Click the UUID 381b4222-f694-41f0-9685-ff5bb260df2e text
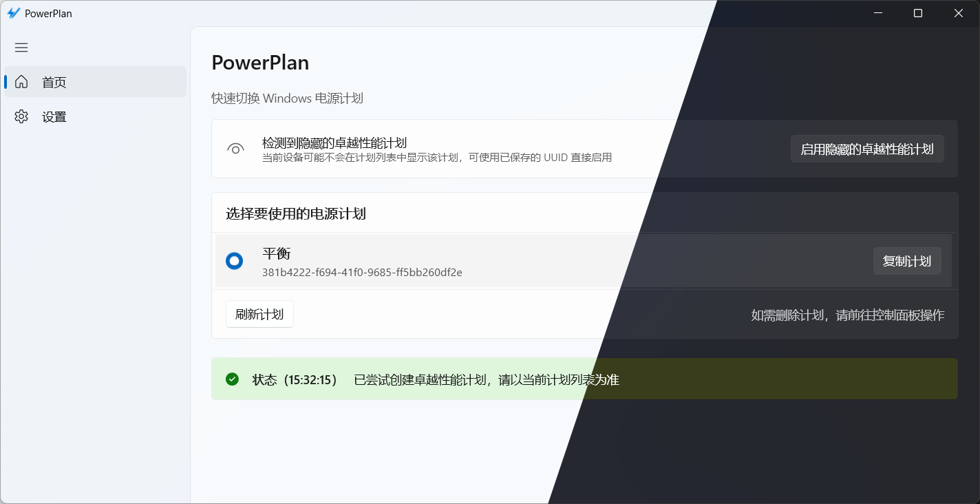The height and width of the screenshot is (504, 980). coord(362,272)
